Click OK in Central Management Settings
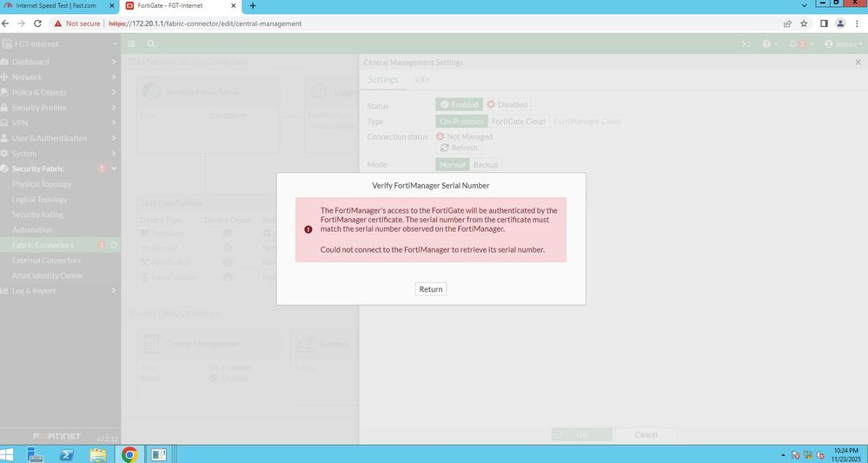This screenshot has width=868, height=463. (x=582, y=434)
